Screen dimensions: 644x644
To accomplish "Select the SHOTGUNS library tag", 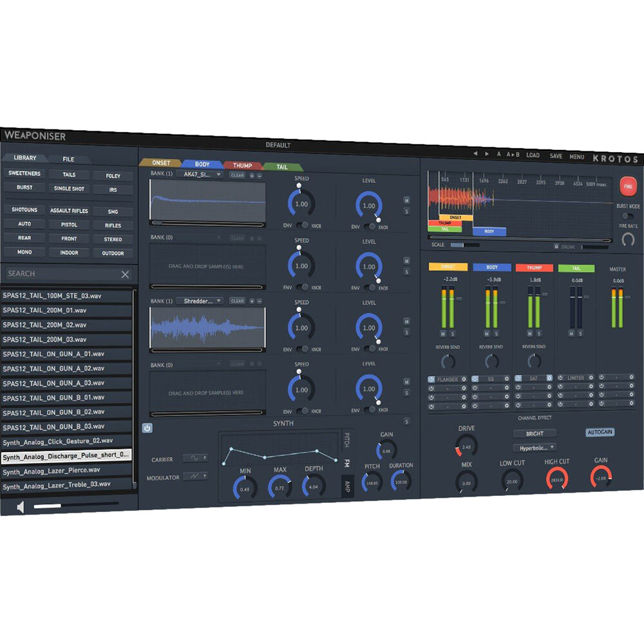I will 24,210.
